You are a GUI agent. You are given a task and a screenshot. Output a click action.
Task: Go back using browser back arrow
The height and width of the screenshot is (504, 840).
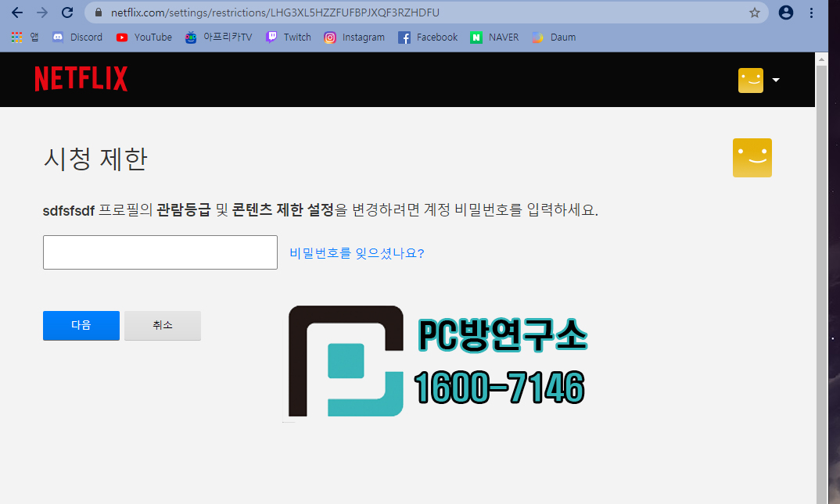tap(17, 13)
